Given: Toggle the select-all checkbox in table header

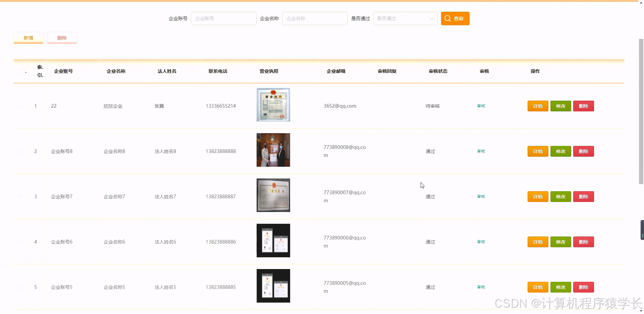Looking at the screenshot, I should tap(22, 71).
